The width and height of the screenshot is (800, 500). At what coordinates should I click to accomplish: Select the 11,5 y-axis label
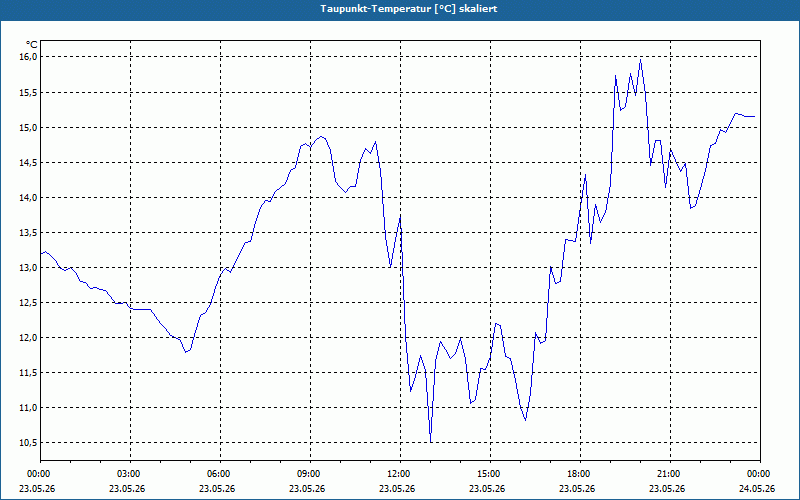(29, 372)
